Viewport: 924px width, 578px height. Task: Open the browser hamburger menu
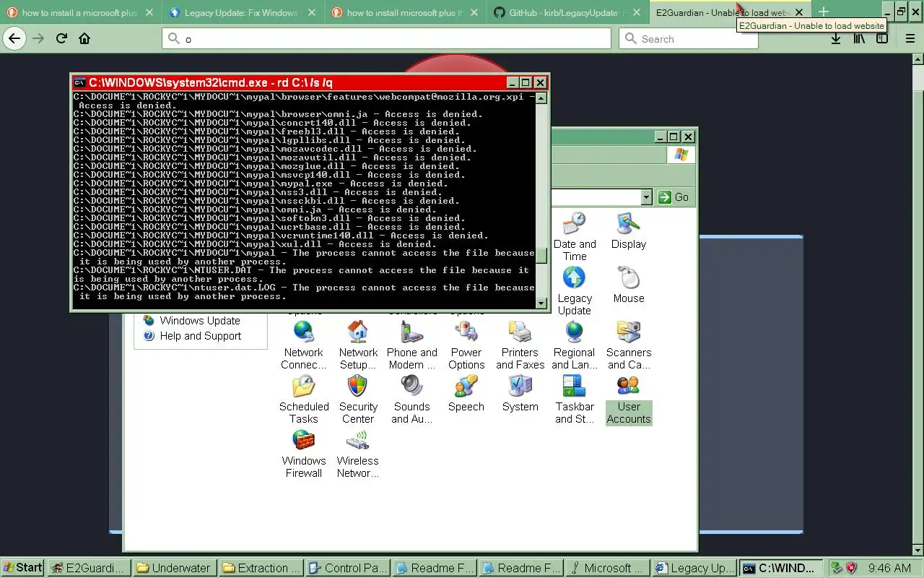point(910,39)
